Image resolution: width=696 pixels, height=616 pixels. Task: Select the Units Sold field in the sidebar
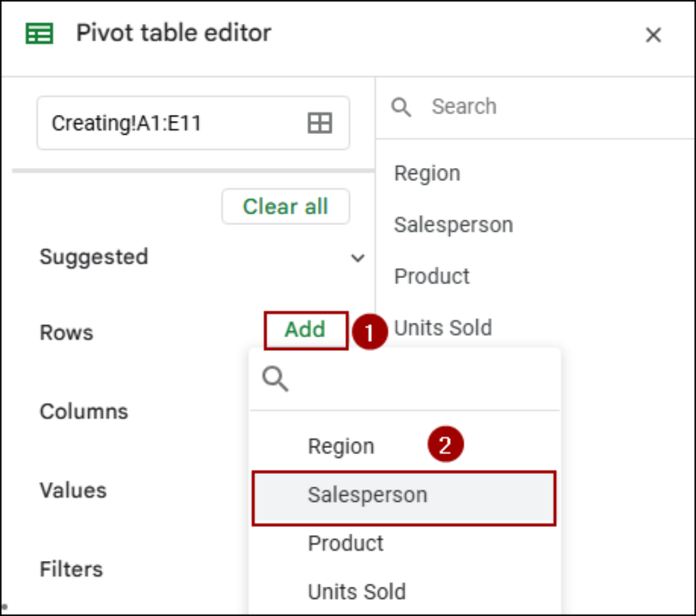click(x=442, y=328)
